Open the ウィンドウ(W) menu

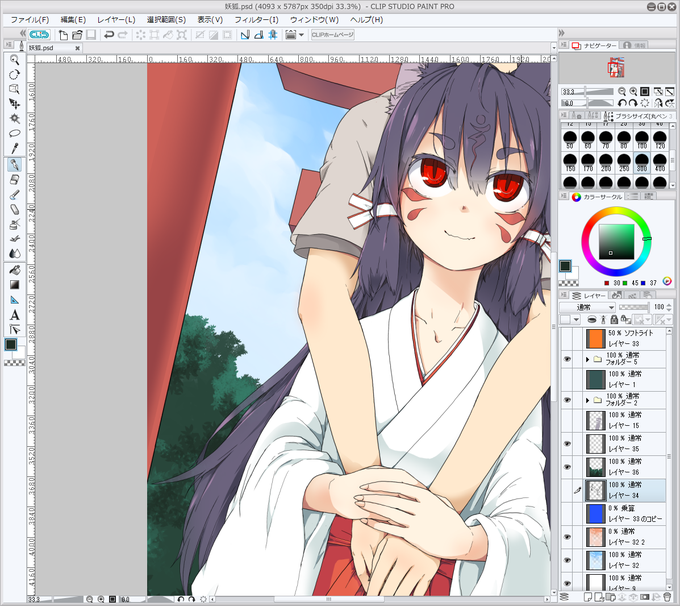(314, 20)
